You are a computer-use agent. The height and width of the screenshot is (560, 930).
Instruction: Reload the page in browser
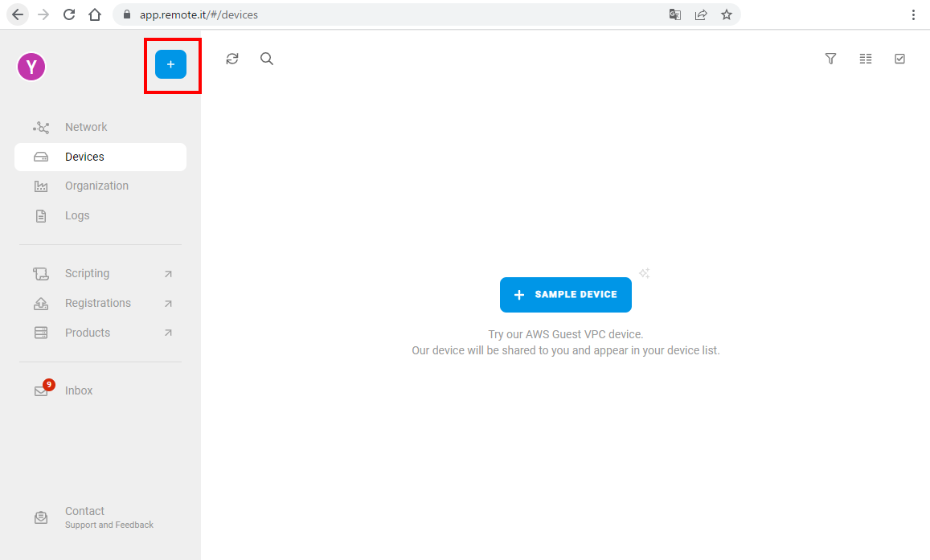[x=69, y=14]
